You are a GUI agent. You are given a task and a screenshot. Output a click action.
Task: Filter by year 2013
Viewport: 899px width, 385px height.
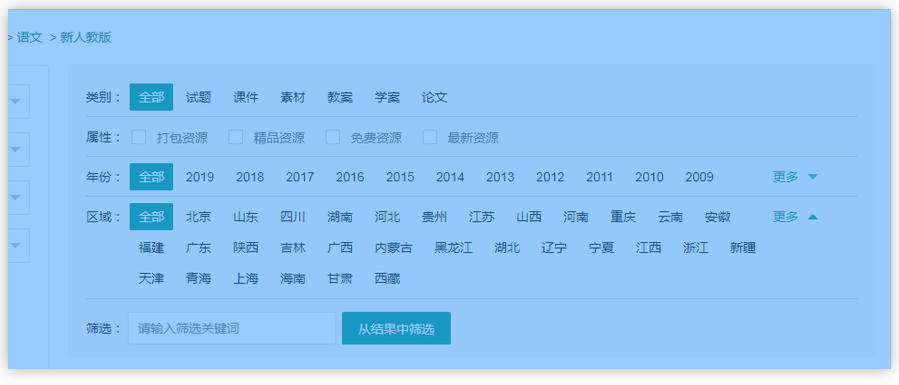tap(500, 177)
